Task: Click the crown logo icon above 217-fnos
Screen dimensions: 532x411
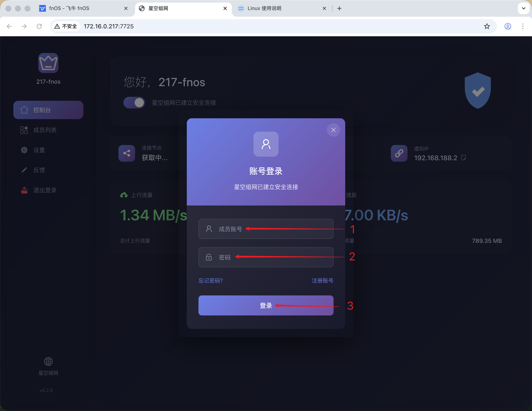Action: click(x=48, y=63)
